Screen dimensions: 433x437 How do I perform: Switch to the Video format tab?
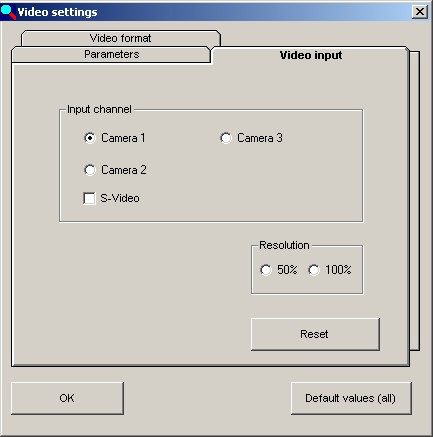coord(120,38)
